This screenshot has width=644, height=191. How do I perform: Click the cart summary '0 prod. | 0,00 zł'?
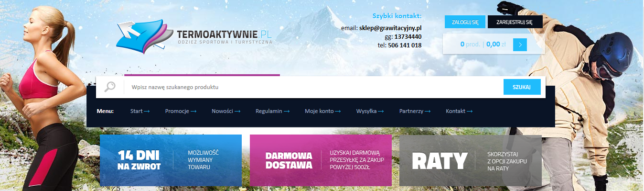[x=483, y=44]
